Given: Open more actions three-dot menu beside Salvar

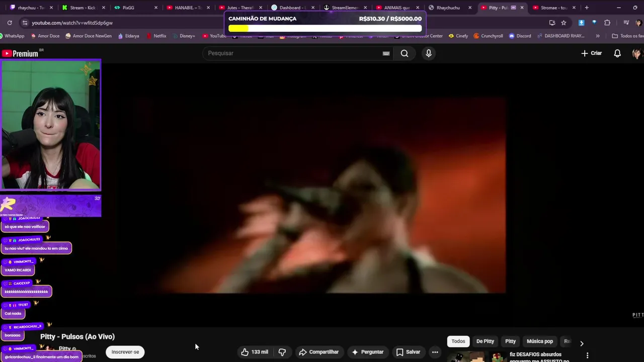Looking at the screenshot, I should 435,352.
